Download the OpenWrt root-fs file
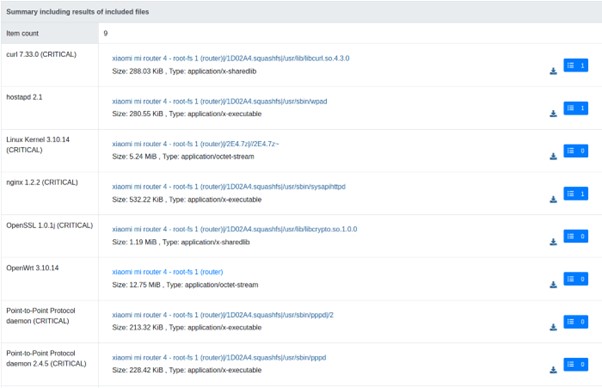 point(553,284)
